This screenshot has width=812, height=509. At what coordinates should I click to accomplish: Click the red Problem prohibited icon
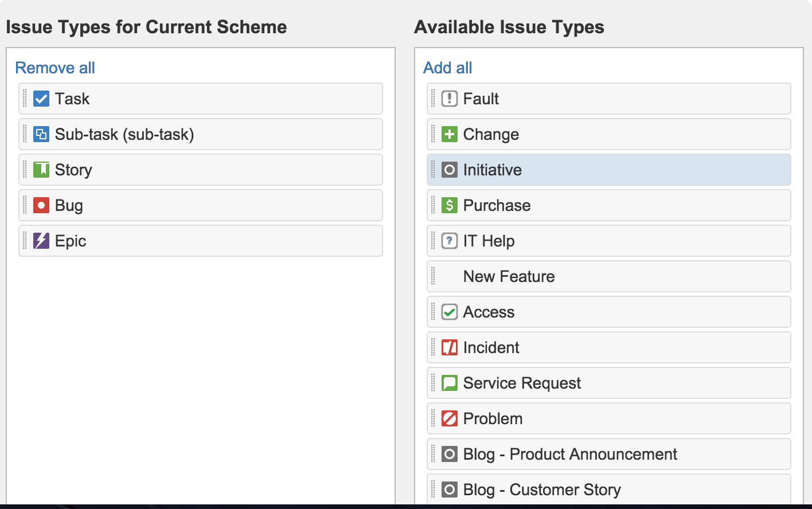(450, 419)
